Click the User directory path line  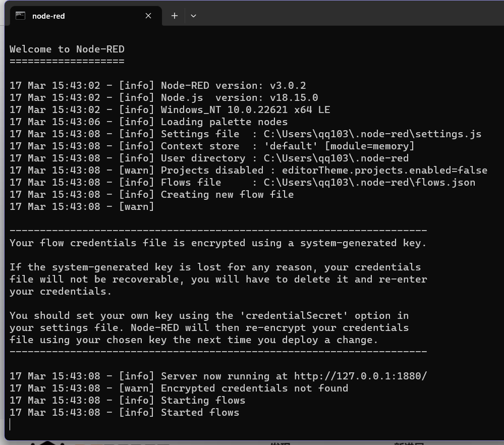coord(209,158)
